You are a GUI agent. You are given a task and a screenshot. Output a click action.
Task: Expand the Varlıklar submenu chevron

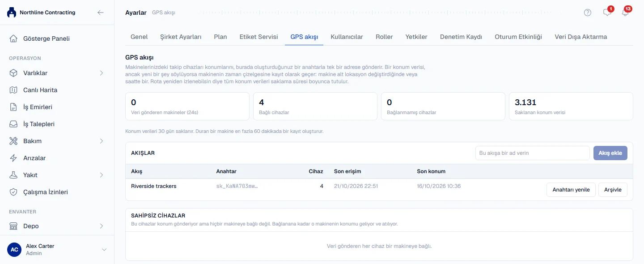tap(102, 73)
